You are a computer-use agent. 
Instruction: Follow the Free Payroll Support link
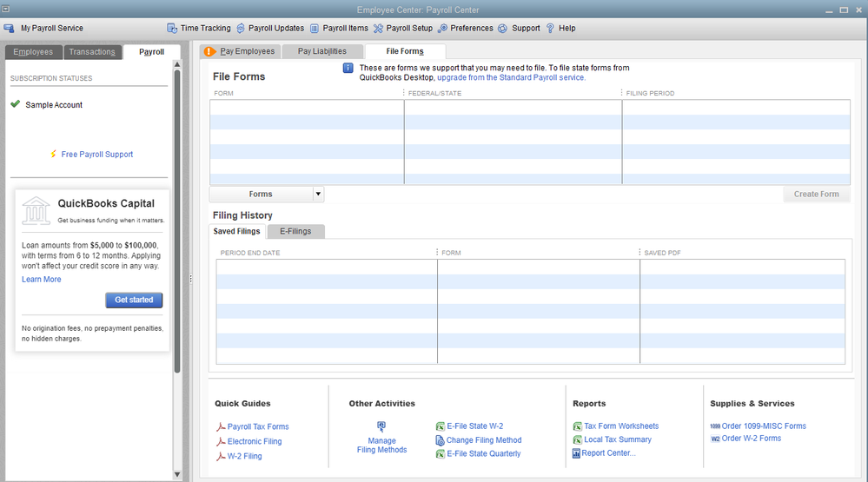pyautogui.click(x=96, y=155)
